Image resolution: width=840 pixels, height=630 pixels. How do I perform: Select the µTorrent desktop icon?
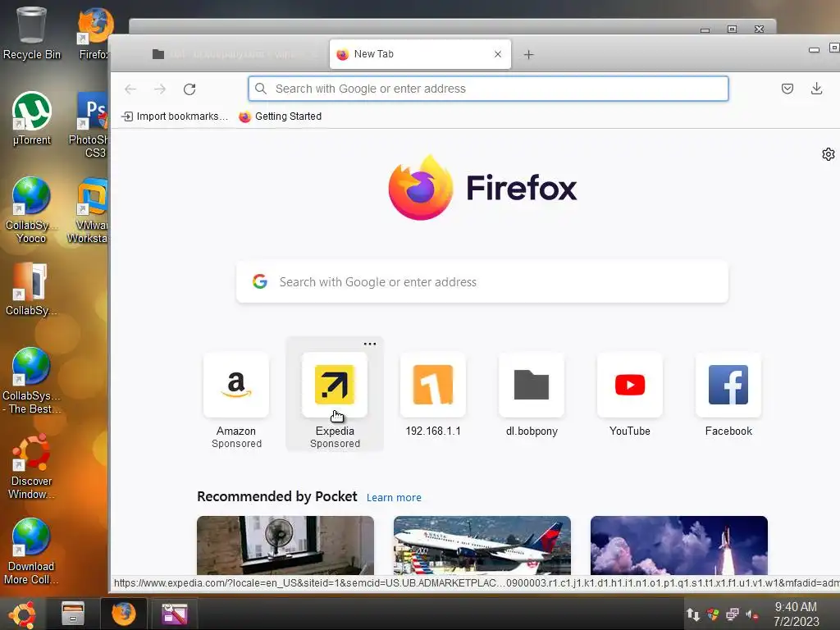click(x=32, y=119)
